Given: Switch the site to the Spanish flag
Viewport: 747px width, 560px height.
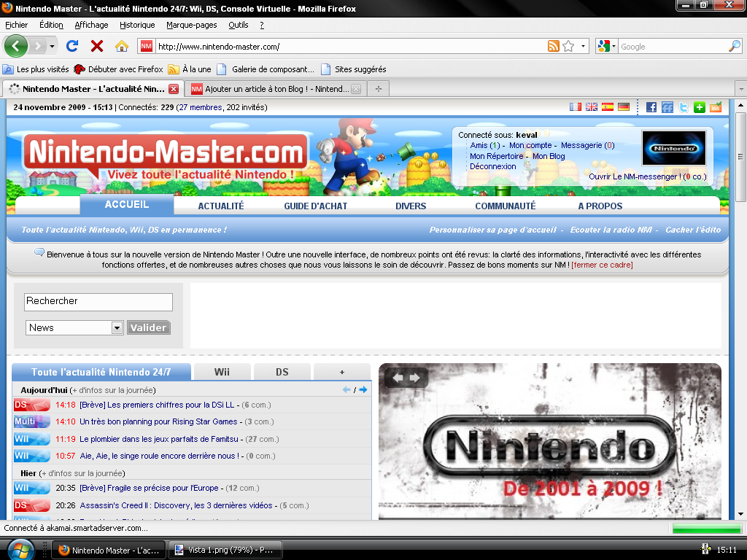Looking at the screenshot, I should 608,107.
